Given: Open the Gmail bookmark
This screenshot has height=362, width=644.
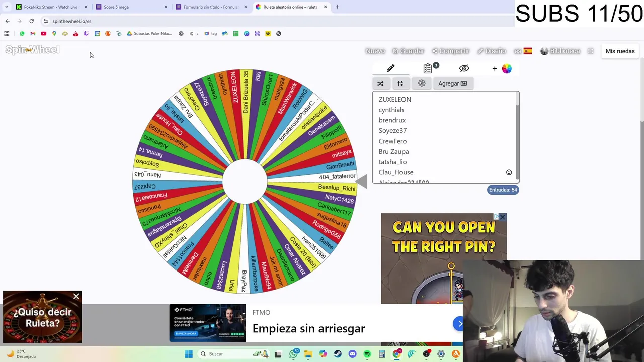Looking at the screenshot, I should coord(33,34).
